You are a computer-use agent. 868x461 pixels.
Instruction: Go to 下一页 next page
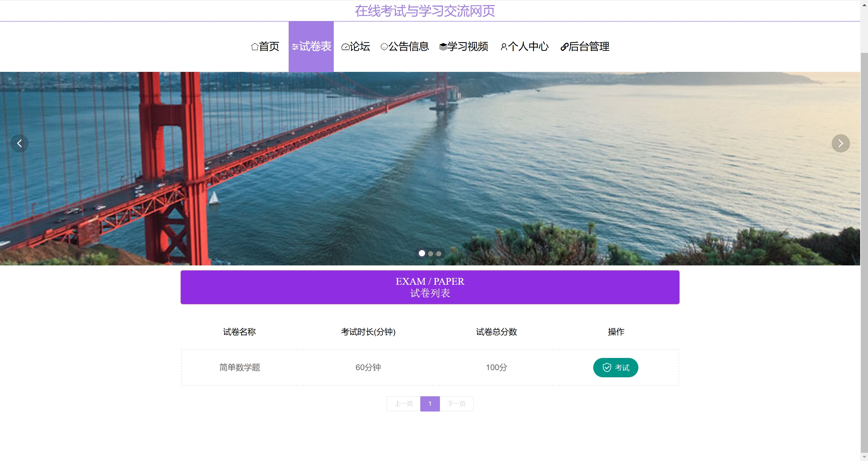point(456,404)
